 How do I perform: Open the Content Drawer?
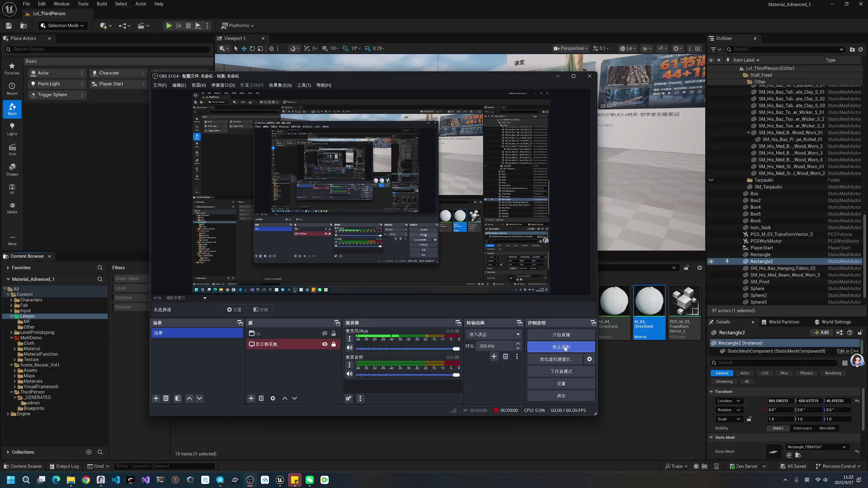click(23, 467)
